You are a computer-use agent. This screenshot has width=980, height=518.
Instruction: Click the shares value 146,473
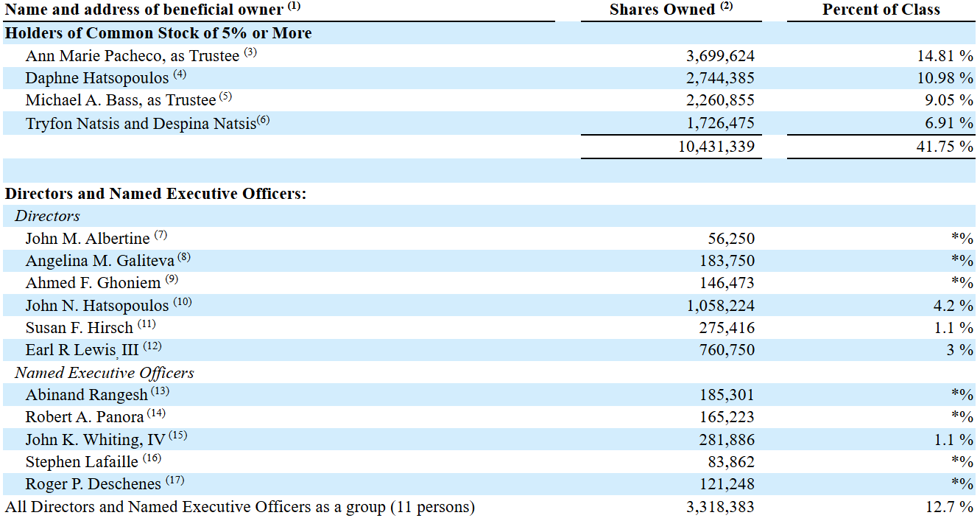click(x=727, y=283)
